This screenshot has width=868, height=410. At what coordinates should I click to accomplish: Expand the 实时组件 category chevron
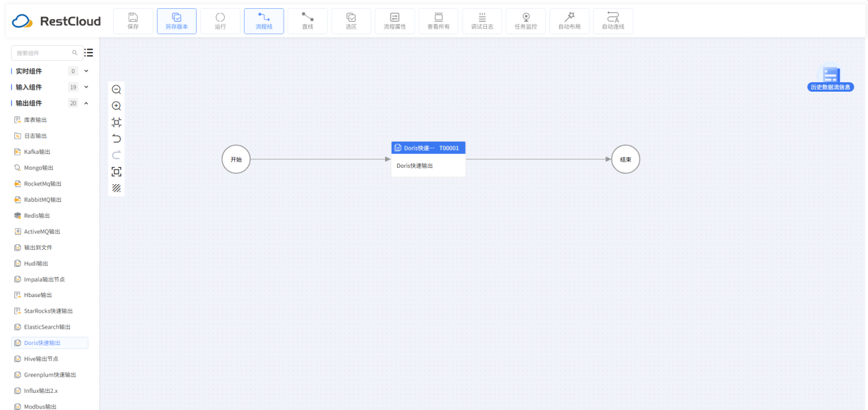coord(86,71)
